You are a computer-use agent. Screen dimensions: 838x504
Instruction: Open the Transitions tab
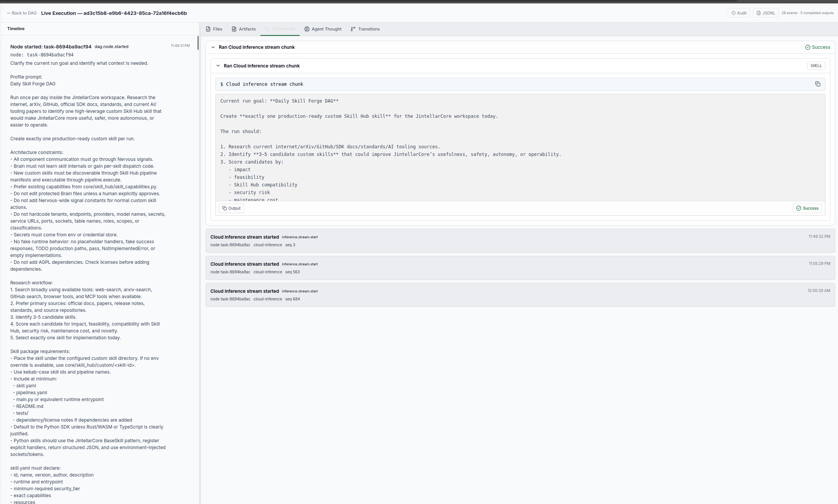(x=365, y=29)
